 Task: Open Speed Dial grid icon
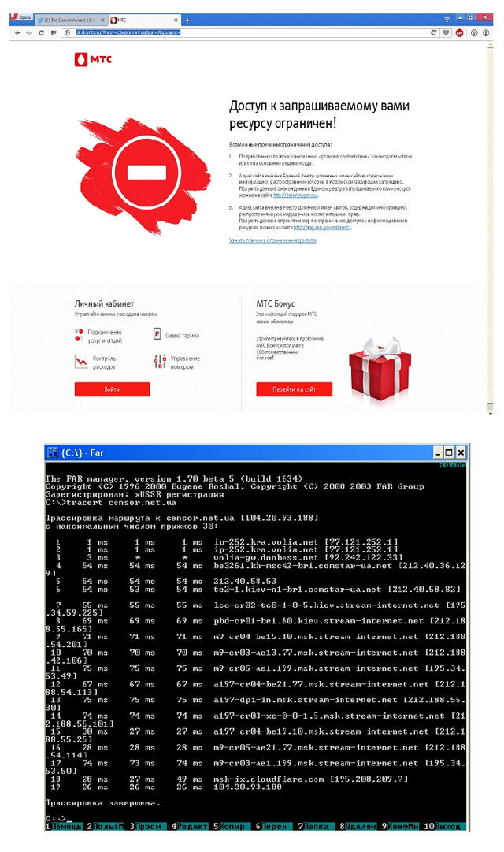tap(54, 32)
